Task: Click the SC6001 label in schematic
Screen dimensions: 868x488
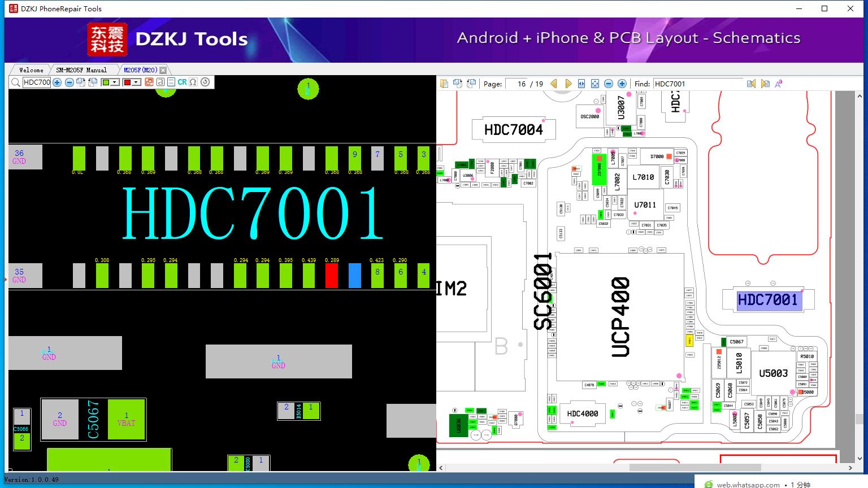Action: click(x=543, y=291)
